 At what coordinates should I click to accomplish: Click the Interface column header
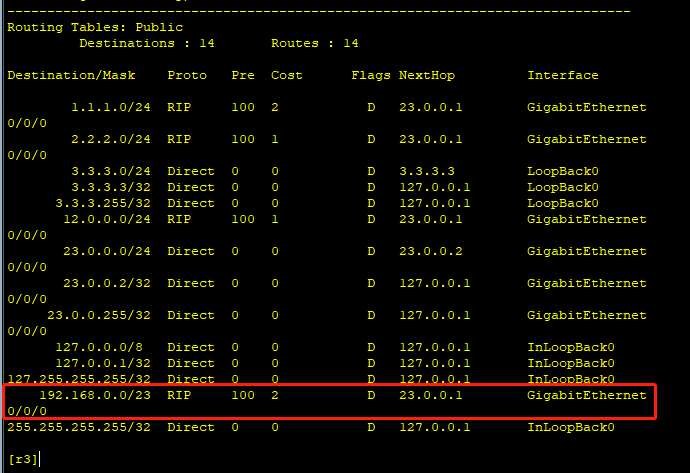562,75
